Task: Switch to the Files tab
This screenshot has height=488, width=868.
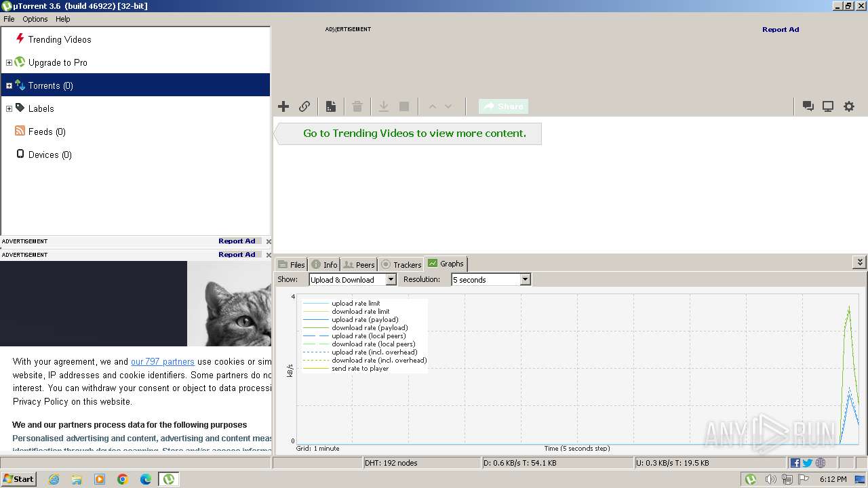Action: pos(292,264)
